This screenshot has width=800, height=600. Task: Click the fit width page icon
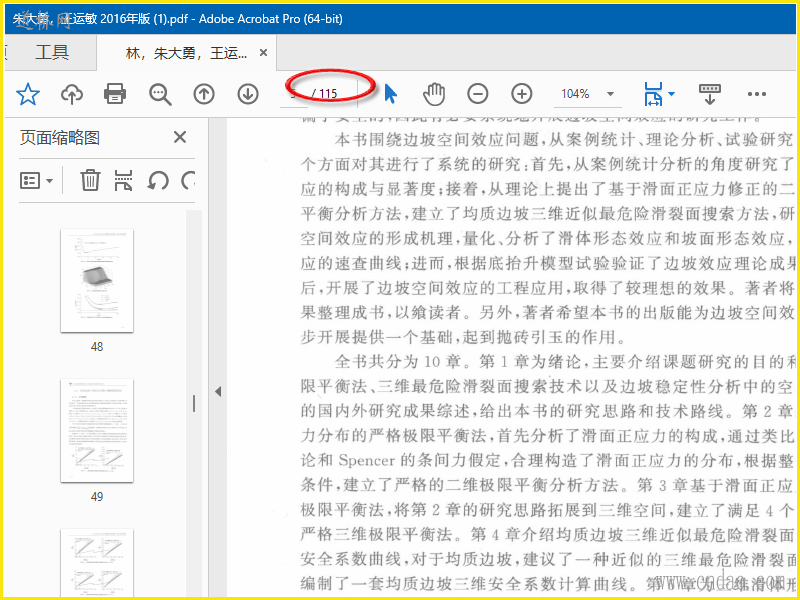coord(653,94)
